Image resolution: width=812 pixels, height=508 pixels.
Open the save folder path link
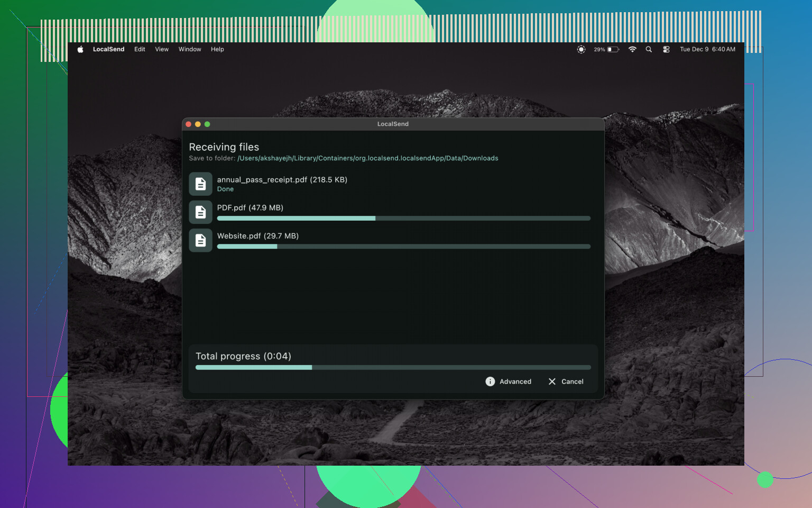(x=368, y=158)
